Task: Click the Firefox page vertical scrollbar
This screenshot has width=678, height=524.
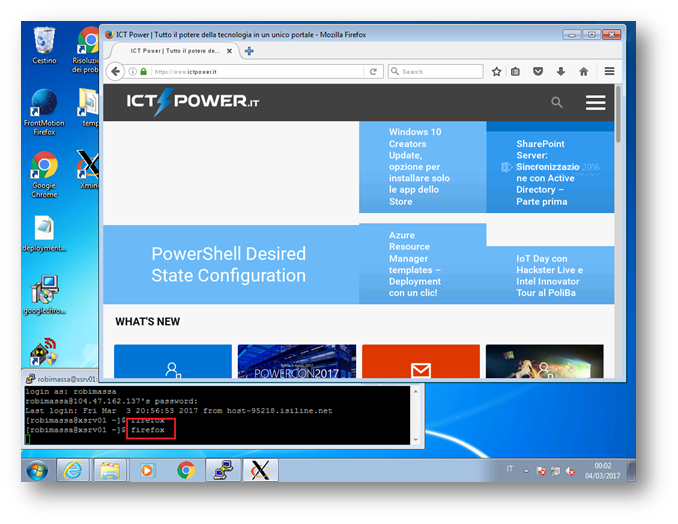Action: 618,115
